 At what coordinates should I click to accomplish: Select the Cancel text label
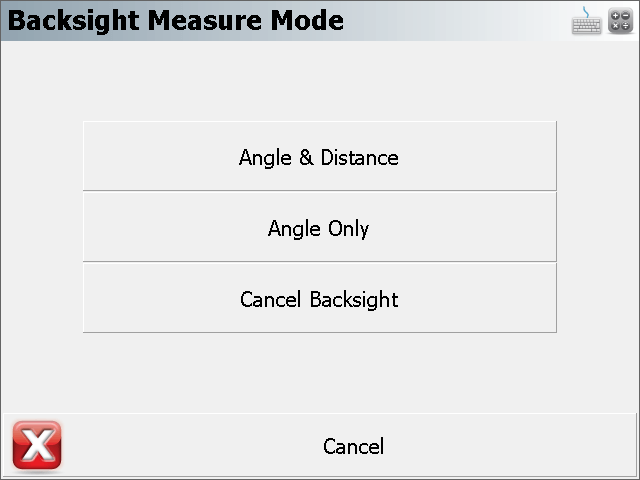point(353,446)
